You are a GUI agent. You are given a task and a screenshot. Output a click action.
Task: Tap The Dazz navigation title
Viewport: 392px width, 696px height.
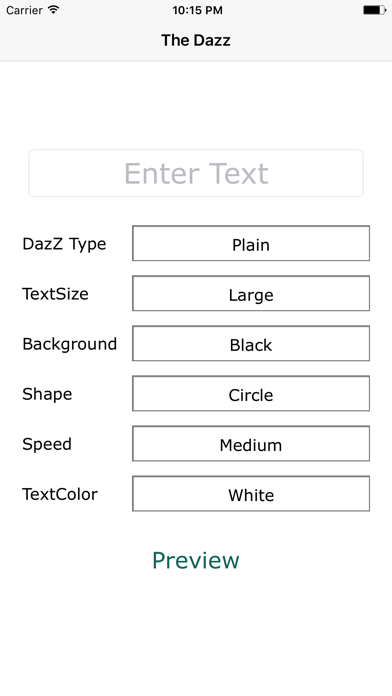(x=196, y=40)
